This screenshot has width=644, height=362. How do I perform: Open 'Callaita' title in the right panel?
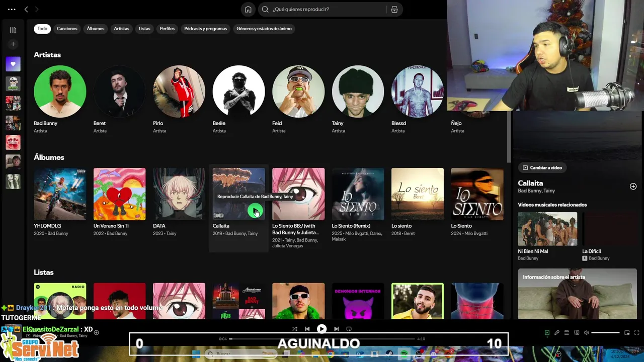[x=530, y=184]
